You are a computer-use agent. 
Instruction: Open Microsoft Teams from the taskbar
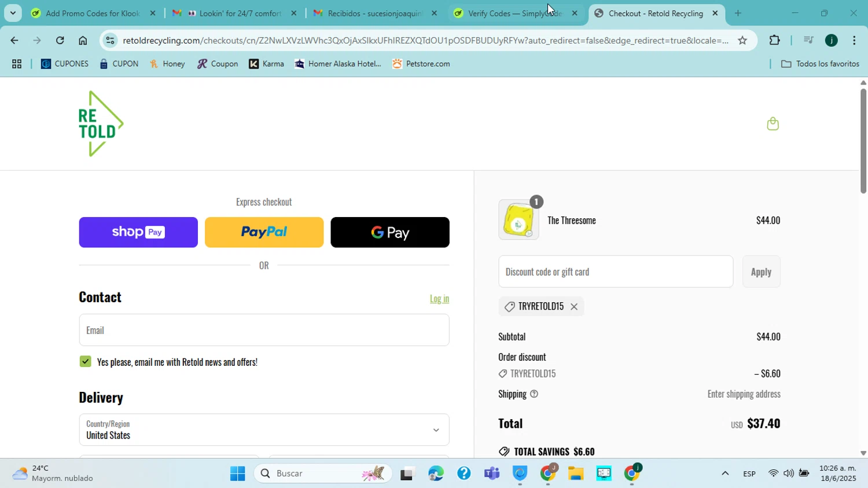coord(492,474)
